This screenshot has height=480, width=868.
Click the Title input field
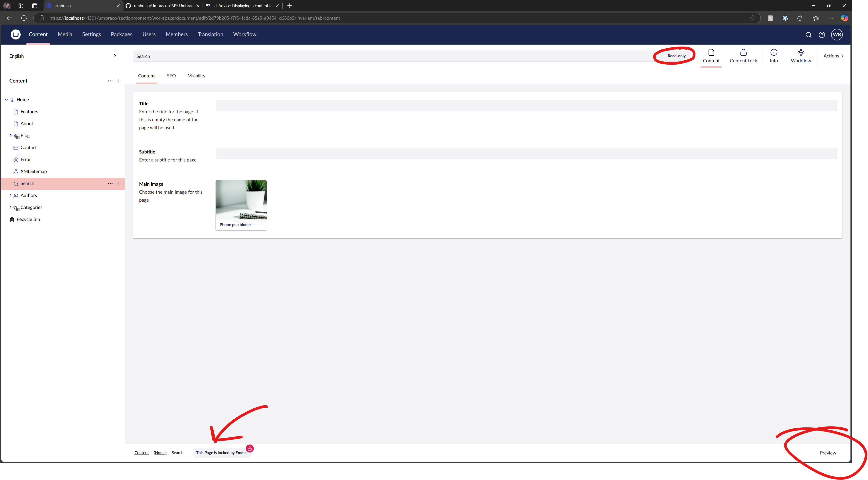[526, 105]
